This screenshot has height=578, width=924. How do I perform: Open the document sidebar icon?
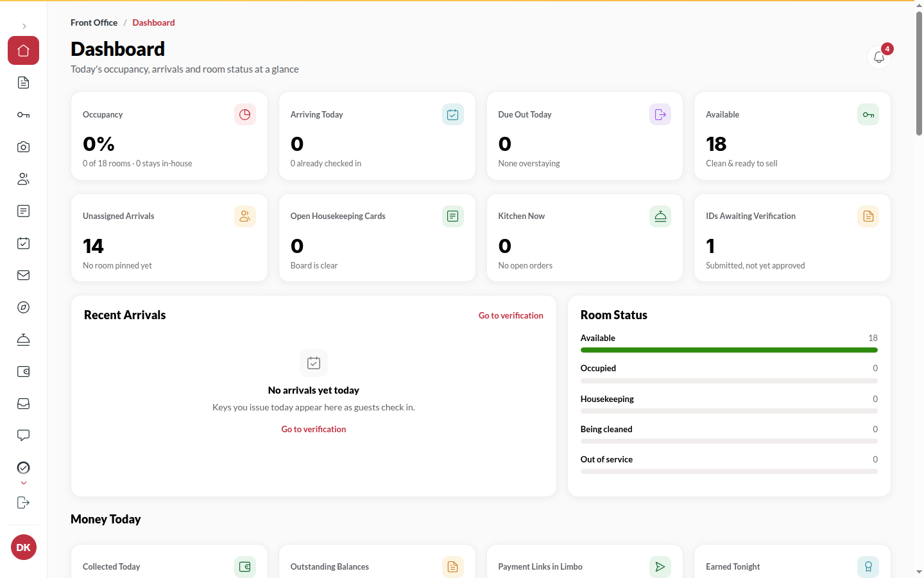coord(23,83)
